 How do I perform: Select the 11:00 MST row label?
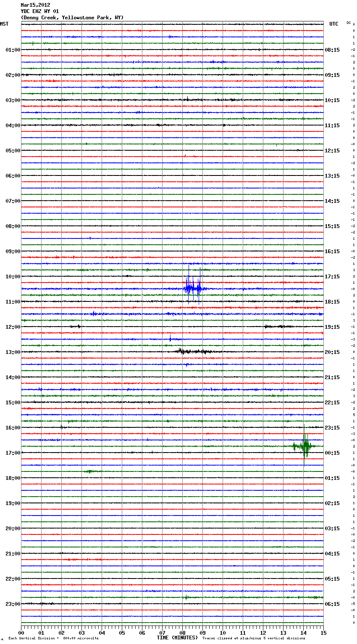pos(13,302)
